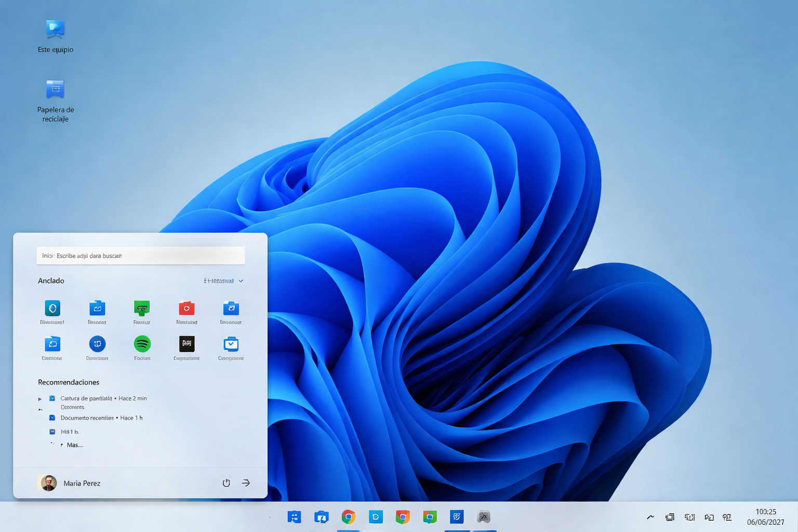Open the round dark-blue pinned app
Viewport: 798px width, 532px height.
(97, 344)
